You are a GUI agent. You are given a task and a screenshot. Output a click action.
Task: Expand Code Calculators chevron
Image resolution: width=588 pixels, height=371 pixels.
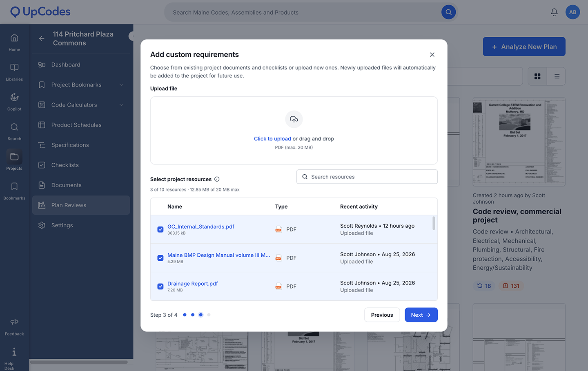(x=121, y=105)
